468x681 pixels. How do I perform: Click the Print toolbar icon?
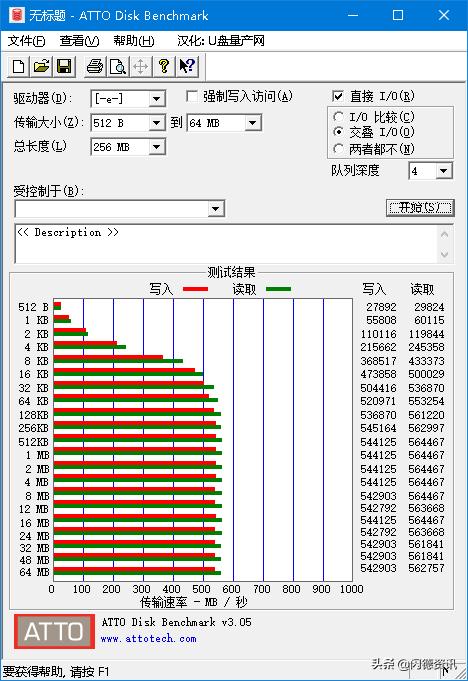pos(95,67)
